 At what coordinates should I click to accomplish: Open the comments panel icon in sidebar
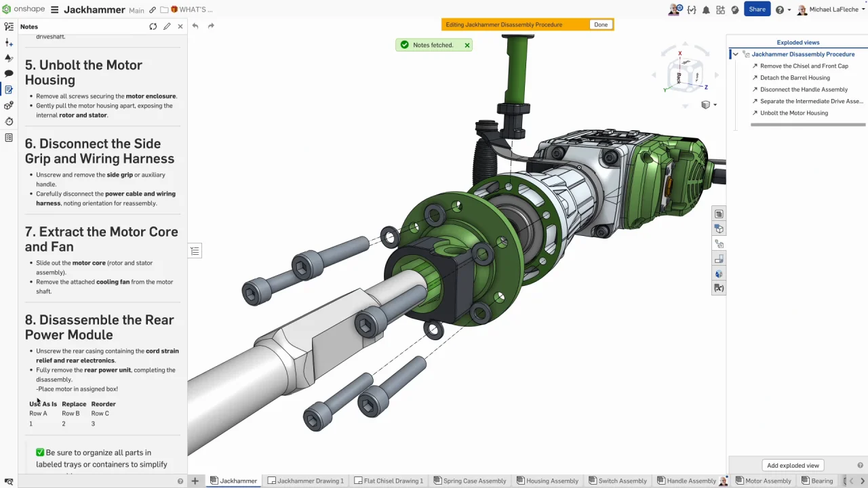tap(9, 73)
